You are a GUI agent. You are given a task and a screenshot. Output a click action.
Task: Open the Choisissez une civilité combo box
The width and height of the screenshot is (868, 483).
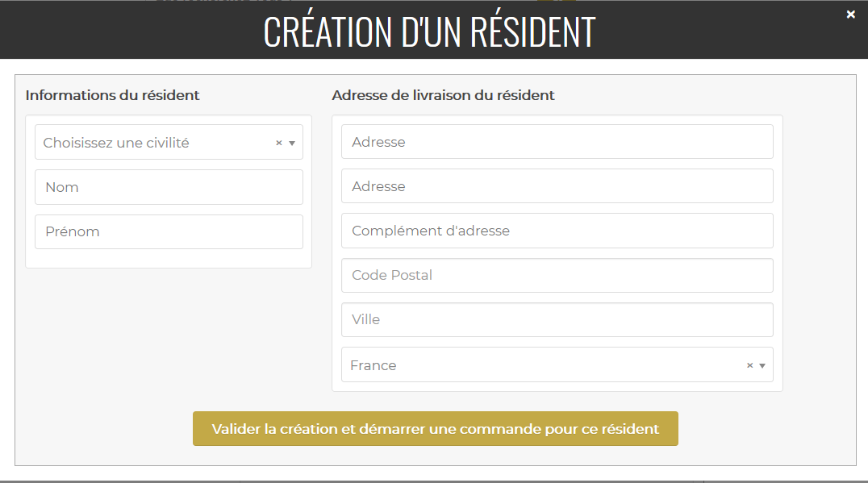pos(153,143)
